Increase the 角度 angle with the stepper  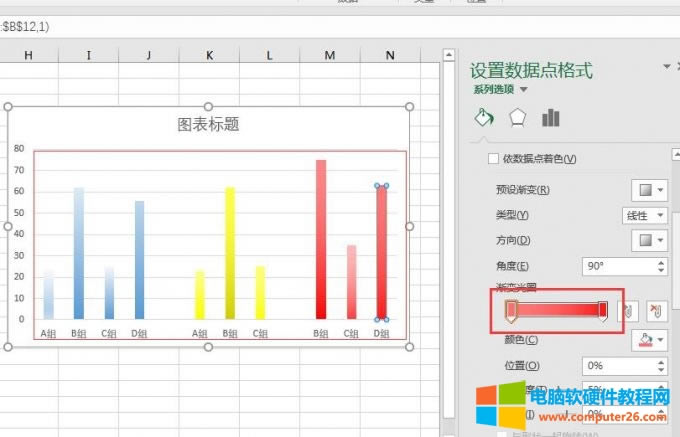tap(660, 262)
